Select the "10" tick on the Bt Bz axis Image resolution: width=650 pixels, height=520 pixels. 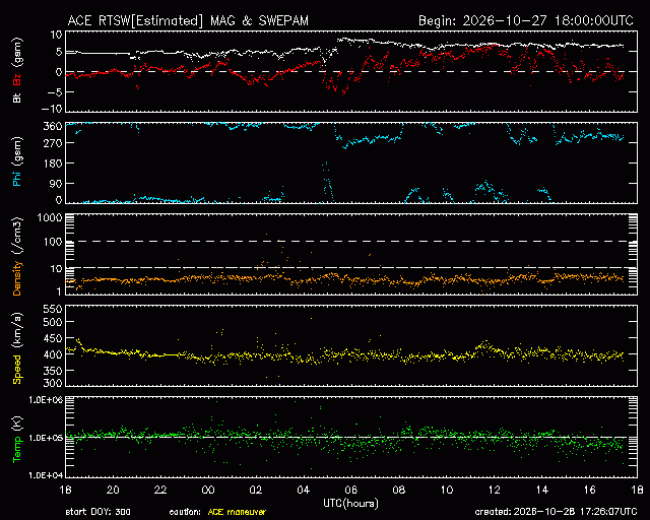56,35
